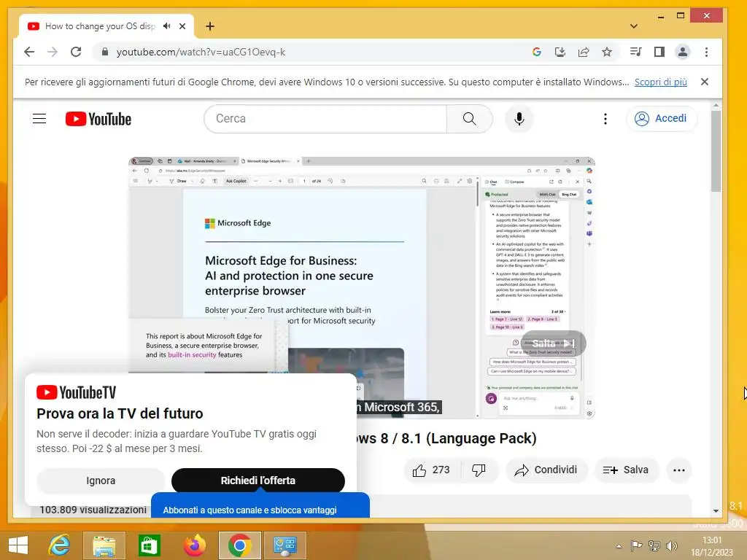This screenshot has width=747, height=560.
Task: Dislike the video
Action: pyautogui.click(x=479, y=470)
